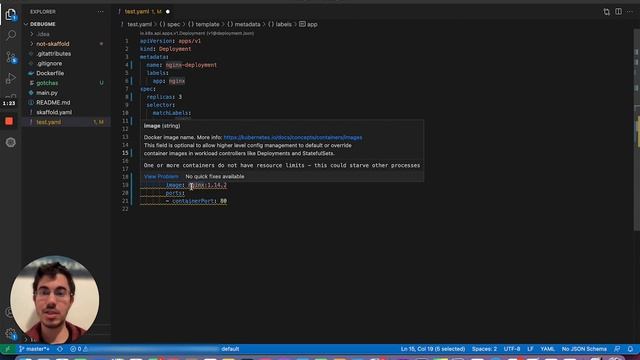
Task: Open the Manage gear in activity bar
Action: (11, 334)
